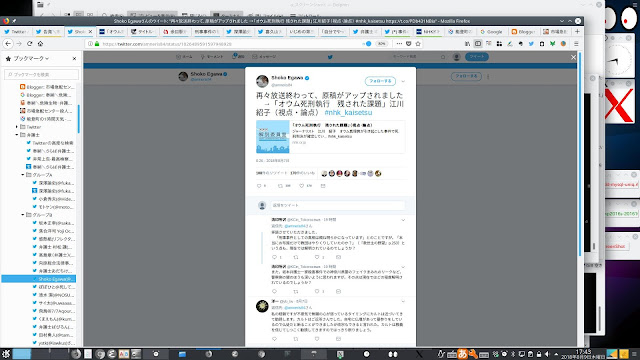Click the Twitter bird logo in the header
This screenshot has height=360, width=640.
tap(330, 57)
